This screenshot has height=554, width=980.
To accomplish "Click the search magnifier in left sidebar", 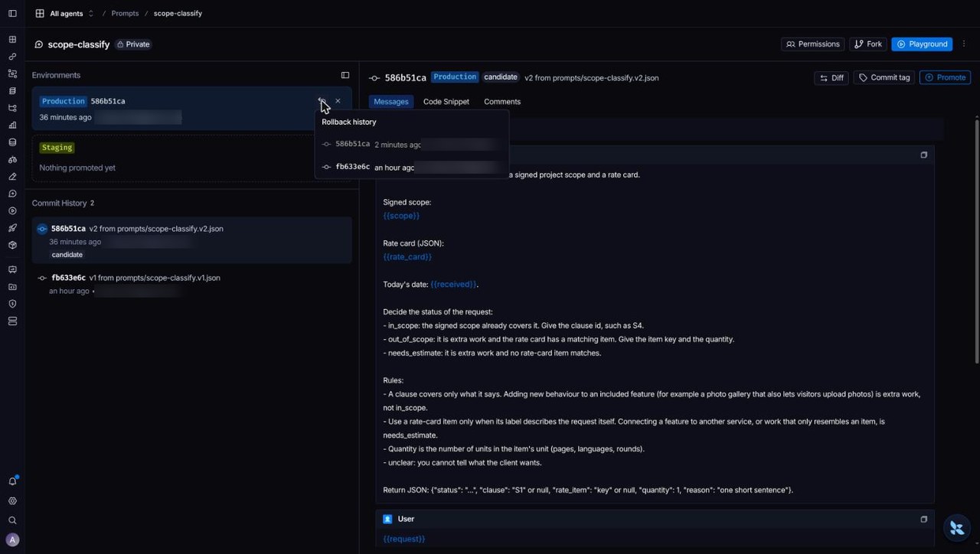I will pos(12,520).
